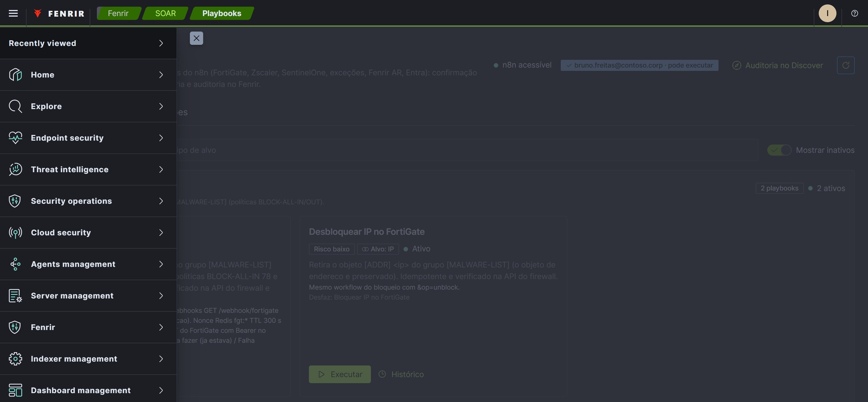Click the 2 playbooks badge
The width and height of the screenshot is (868, 402).
[779, 188]
